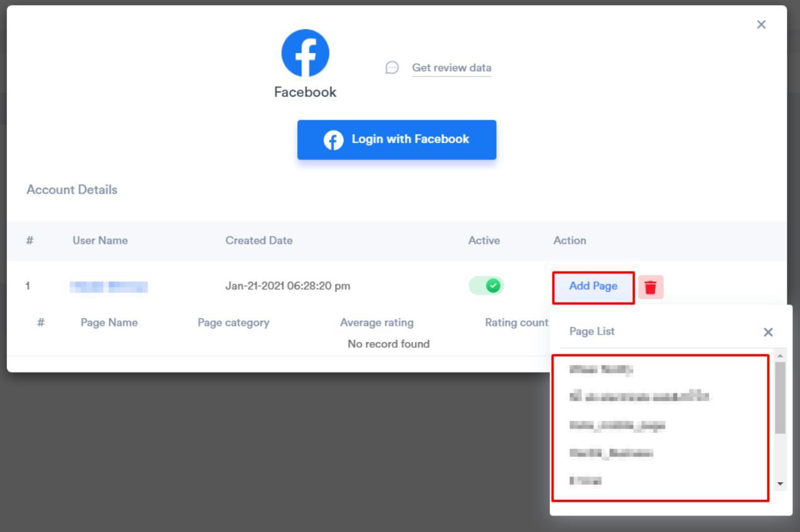Click the User Name column header
800x532 pixels.
(x=100, y=240)
